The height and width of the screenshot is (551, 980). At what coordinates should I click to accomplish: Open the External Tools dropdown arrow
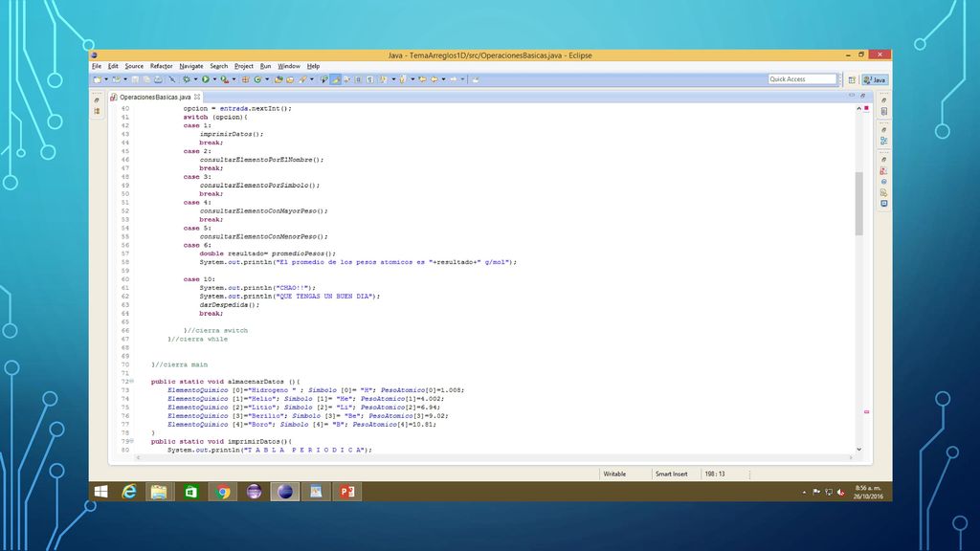(x=234, y=79)
